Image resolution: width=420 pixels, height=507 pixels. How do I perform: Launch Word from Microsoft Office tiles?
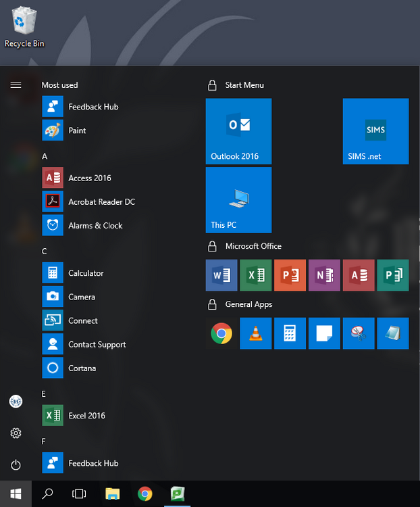pos(221,275)
